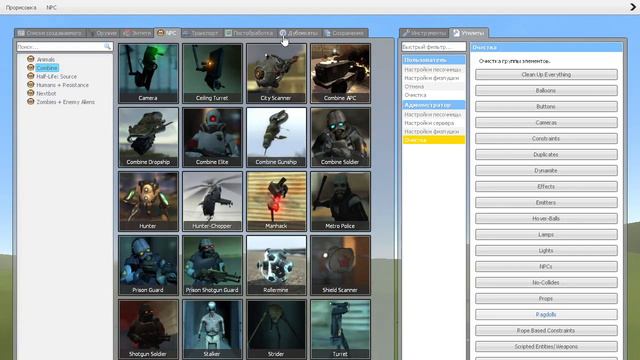
Task: Click the NPC search field
Action: pos(64,47)
